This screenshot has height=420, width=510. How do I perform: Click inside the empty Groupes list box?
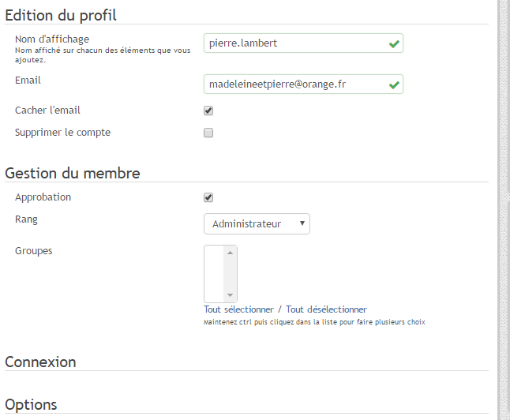(x=214, y=273)
